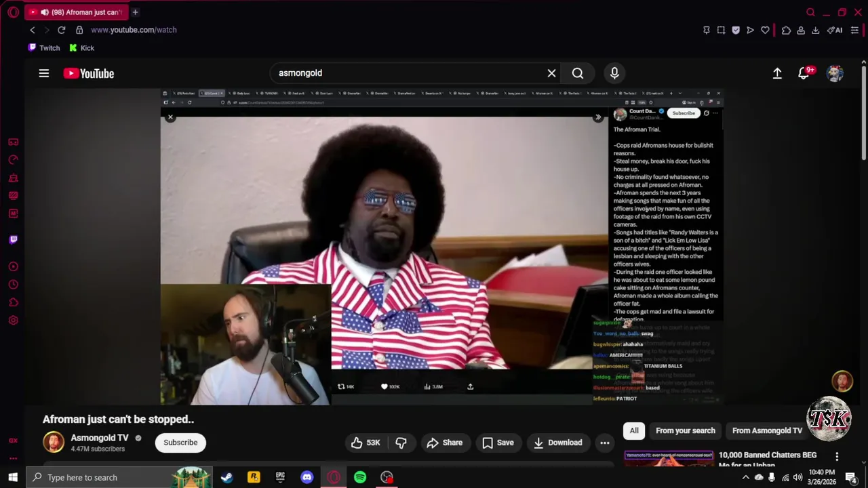
Task: Open the Aria AI assistant button
Action: (835, 30)
